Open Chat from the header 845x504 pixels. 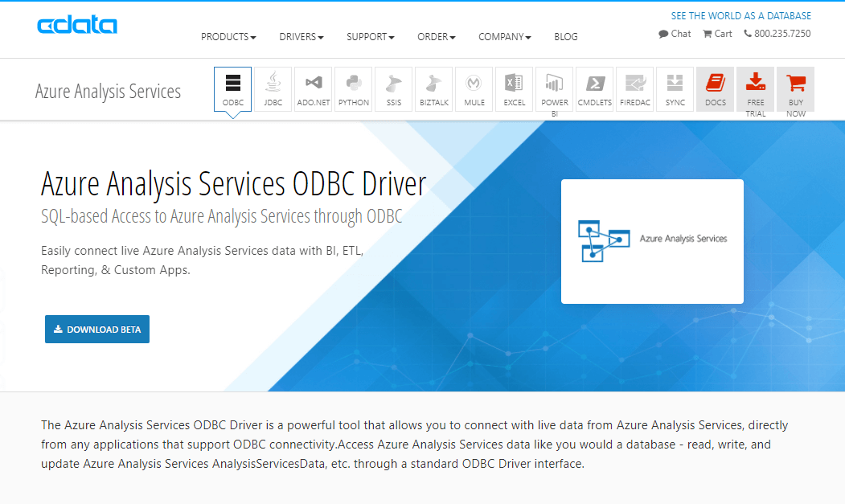675,34
